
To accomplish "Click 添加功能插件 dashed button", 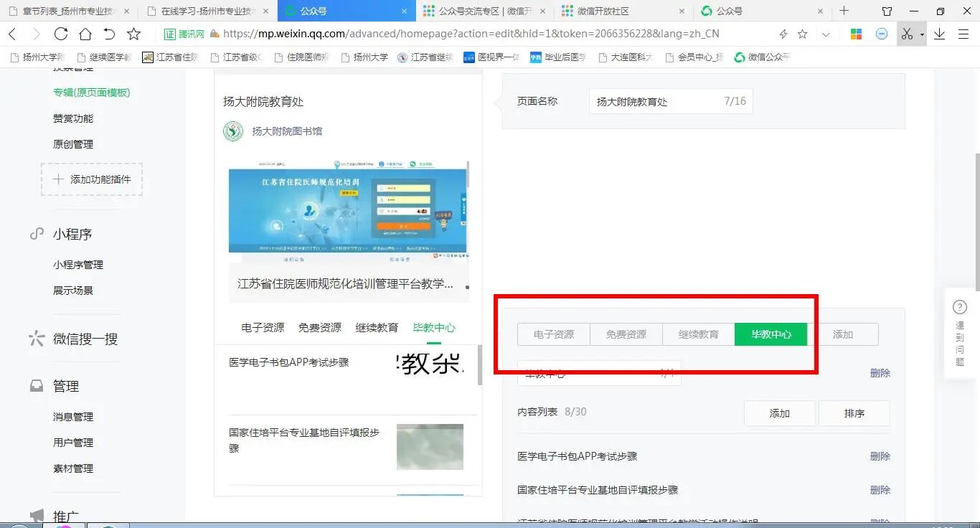I will coord(92,179).
